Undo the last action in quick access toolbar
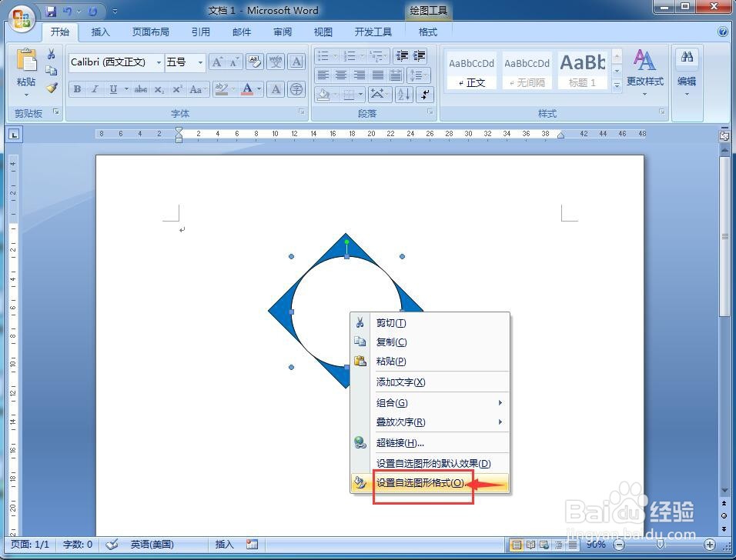Viewport: 736px width, 560px height. tap(67, 11)
